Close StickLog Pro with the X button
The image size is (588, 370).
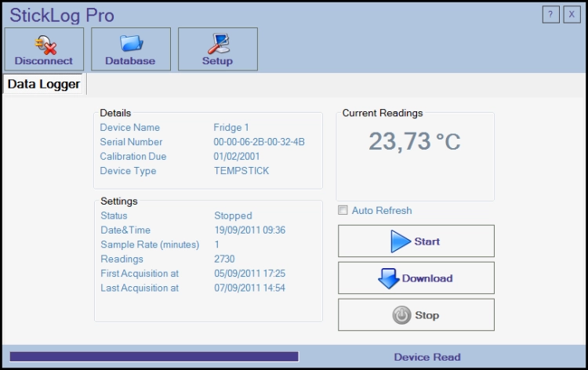point(572,15)
